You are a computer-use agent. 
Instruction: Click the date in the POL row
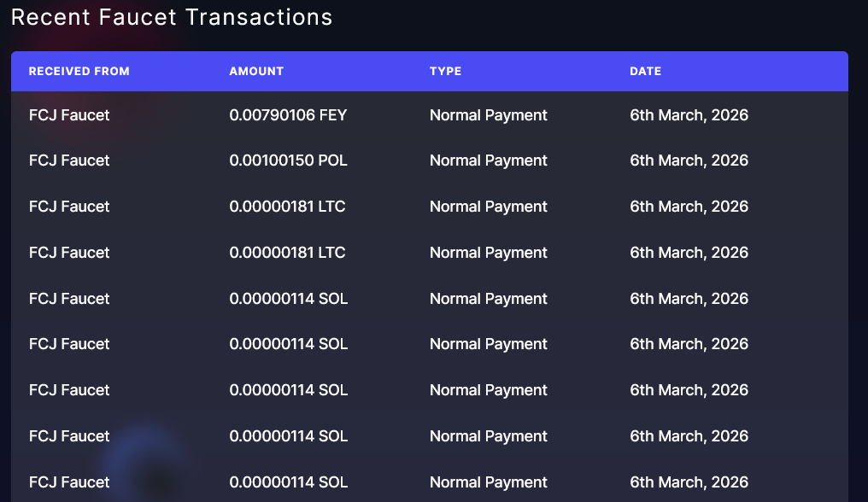(x=689, y=161)
